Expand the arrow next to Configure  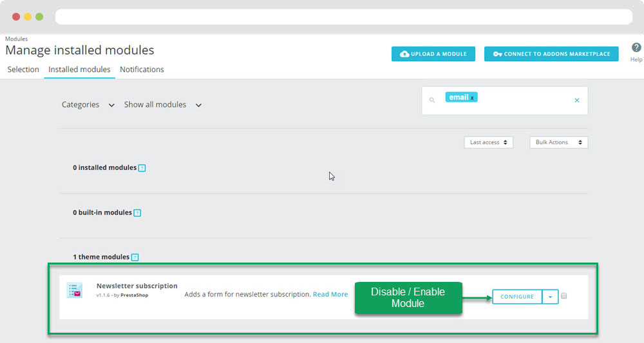[550, 297]
